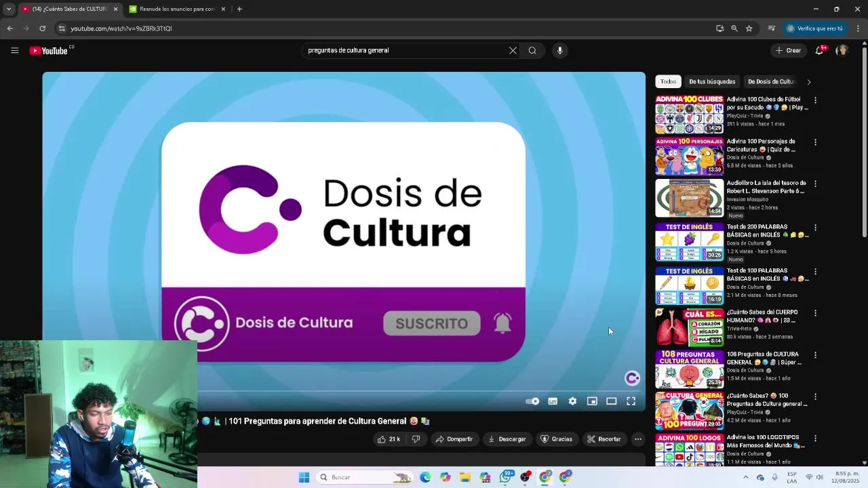Open options for Adivina 100 Personajes video

coord(815,142)
